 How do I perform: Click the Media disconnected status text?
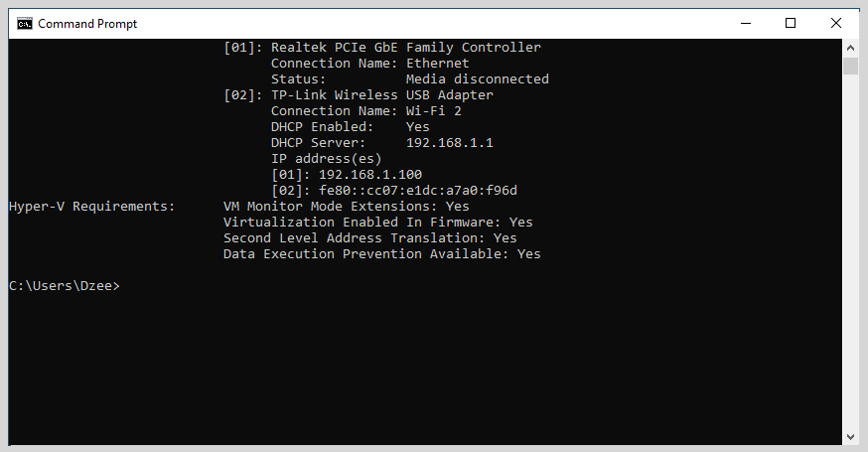(x=477, y=79)
